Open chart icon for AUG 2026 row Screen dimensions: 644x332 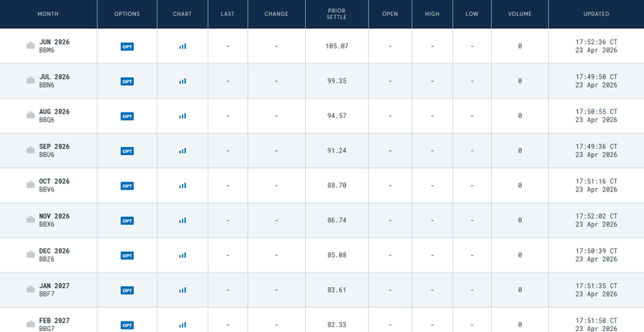click(183, 116)
